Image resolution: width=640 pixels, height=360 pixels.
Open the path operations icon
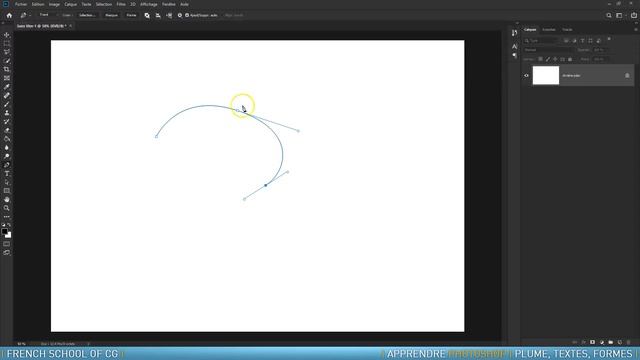pyautogui.click(x=147, y=15)
